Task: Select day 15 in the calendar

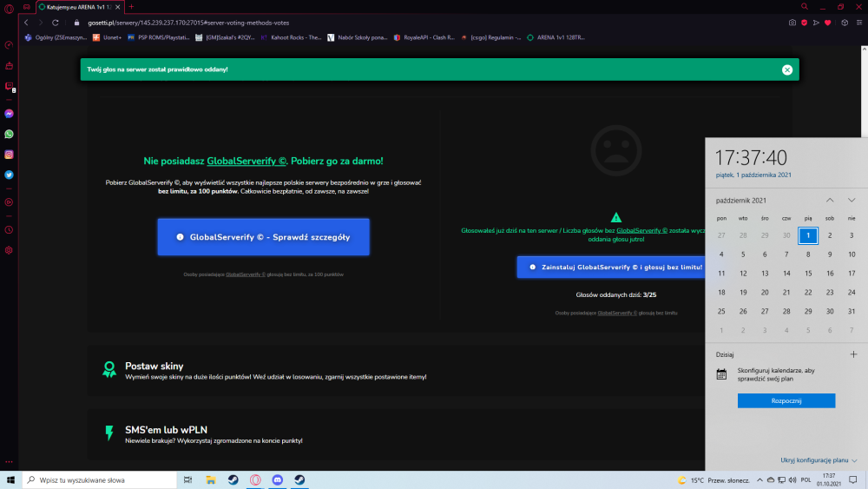Action: tap(808, 273)
